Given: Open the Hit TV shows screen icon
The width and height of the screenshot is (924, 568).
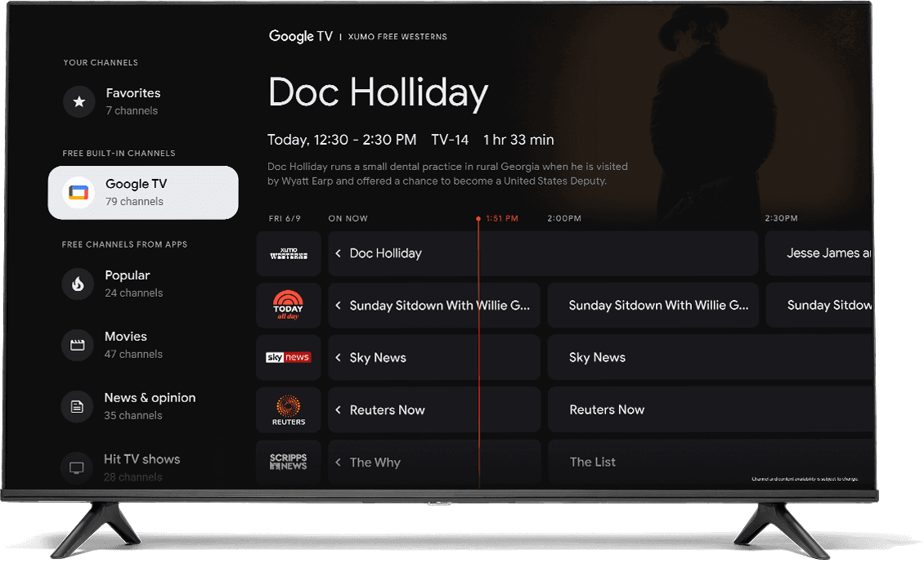Looking at the screenshot, I should click(x=77, y=467).
